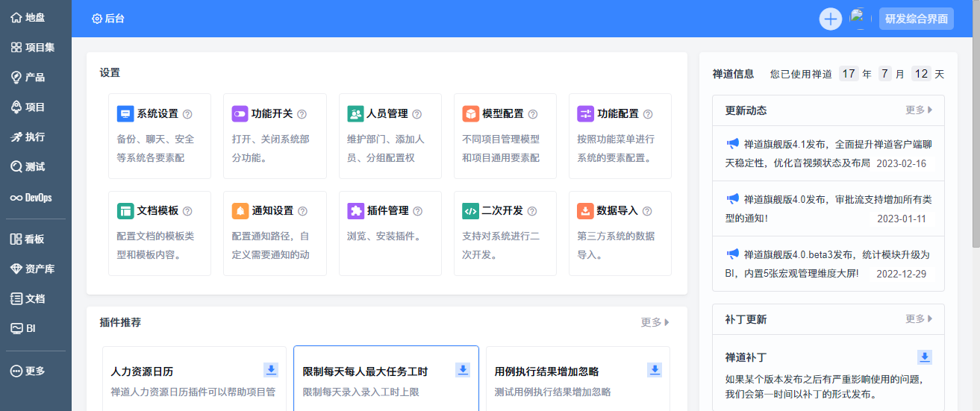Click the 禅道补丁 patch title

[x=746, y=357]
